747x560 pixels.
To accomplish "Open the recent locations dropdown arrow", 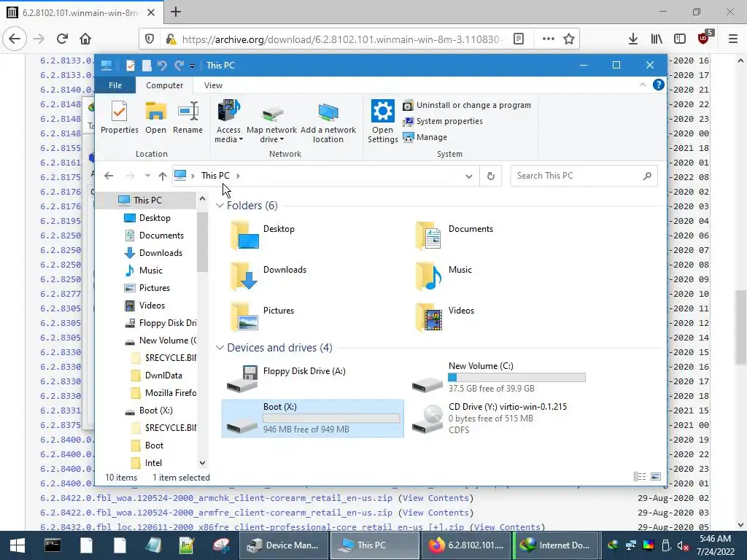I will pos(147,176).
